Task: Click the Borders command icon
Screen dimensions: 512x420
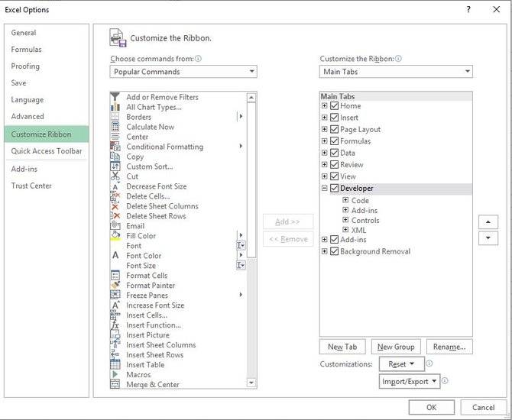Action: [115, 117]
